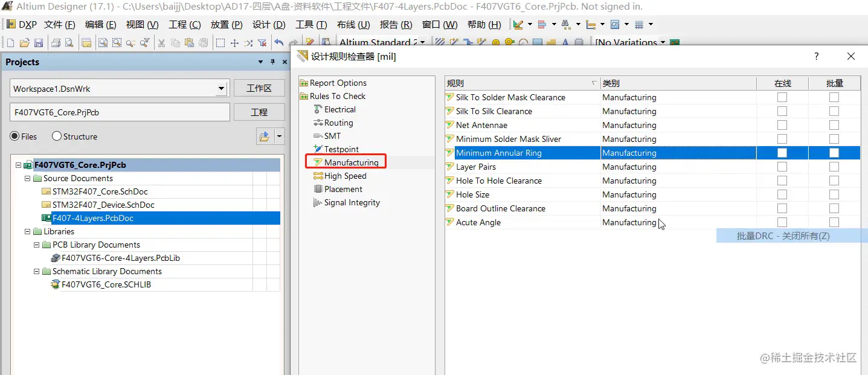Screen dimensions: 868x375
Task: Click the measurement ruler-triangle toolbar icon
Action: pyautogui.click(x=518, y=25)
